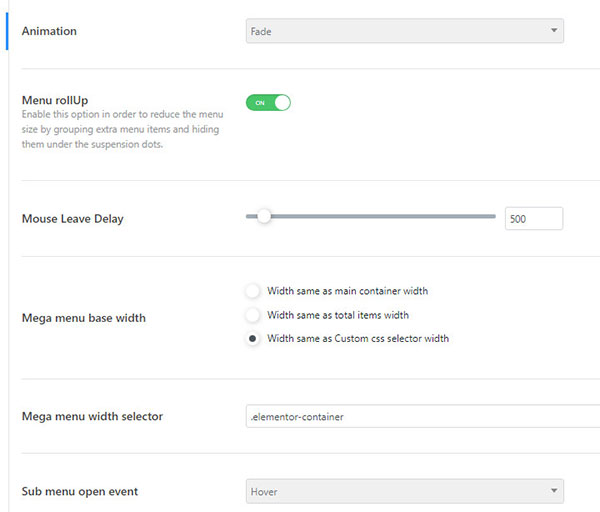Click the Mega menu width selector field
The width and height of the screenshot is (600, 512).
pyautogui.click(x=422, y=416)
